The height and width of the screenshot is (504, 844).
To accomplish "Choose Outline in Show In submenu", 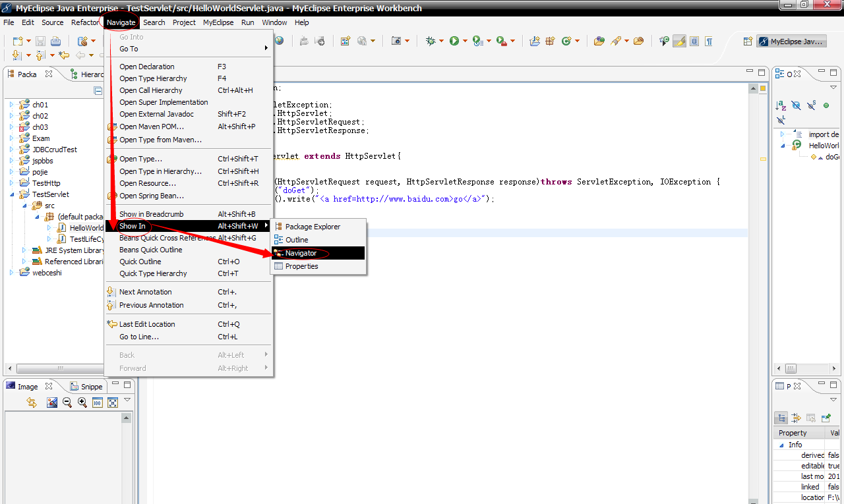I will pos(318,240).
